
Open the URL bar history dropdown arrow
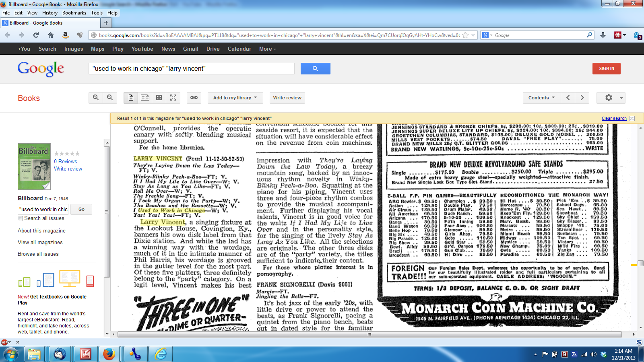473,35
